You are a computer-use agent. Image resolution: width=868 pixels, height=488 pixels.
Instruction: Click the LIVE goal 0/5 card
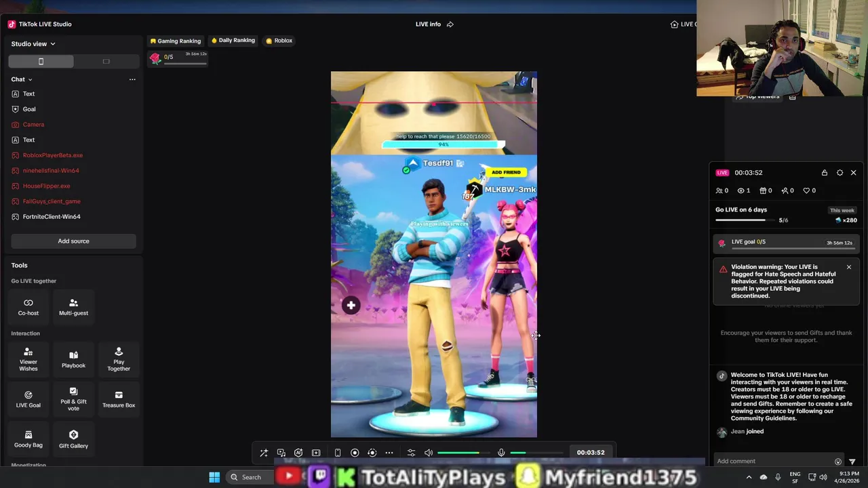pyautogui.click(x=786, y=243)
